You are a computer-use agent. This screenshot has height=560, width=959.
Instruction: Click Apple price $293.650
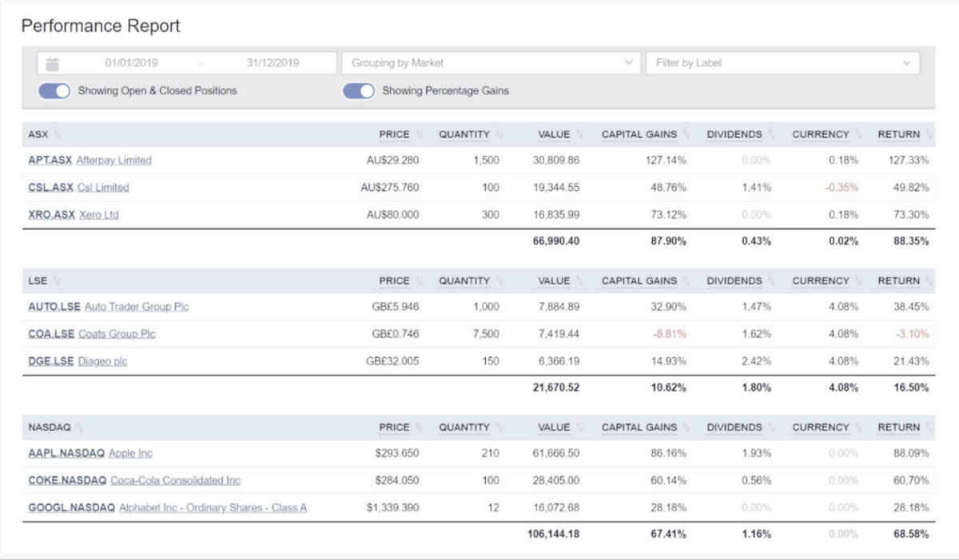pyautogui.click(x=398, y=454)
